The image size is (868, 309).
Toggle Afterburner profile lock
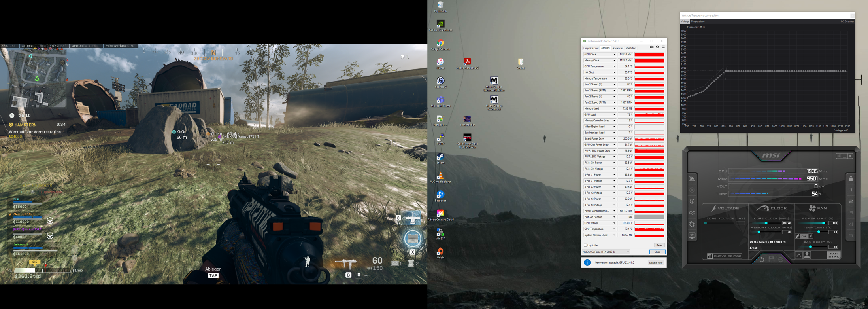pyautogui.click(x=851, y=178)
